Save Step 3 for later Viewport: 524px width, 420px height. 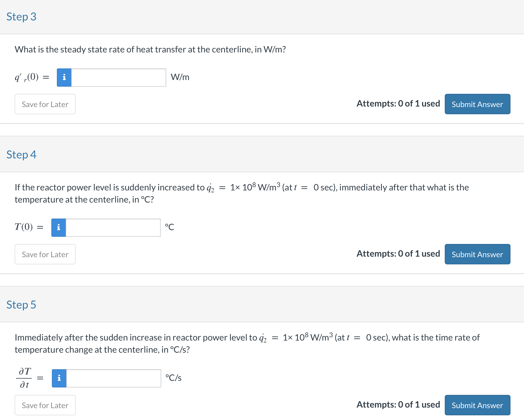click(45, 104)
